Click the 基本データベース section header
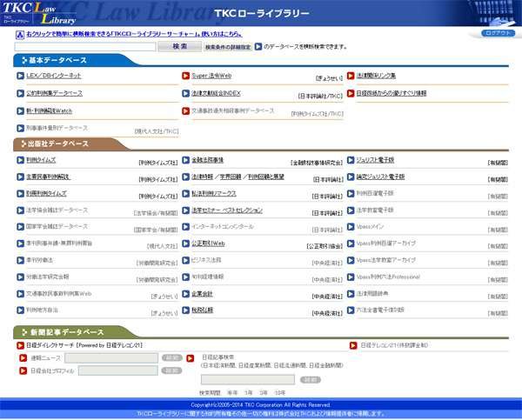 pyautogui.click(x=57, y=60)
